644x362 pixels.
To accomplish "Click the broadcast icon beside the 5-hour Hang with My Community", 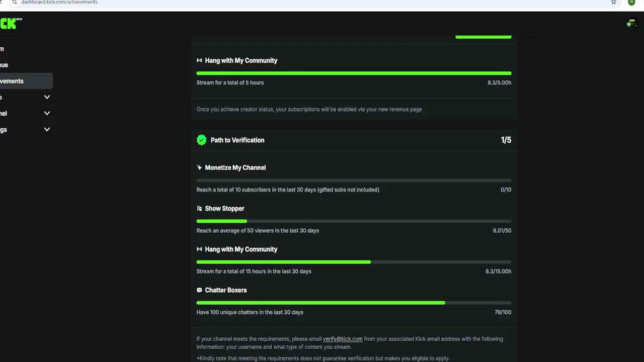I will (199, 61).
